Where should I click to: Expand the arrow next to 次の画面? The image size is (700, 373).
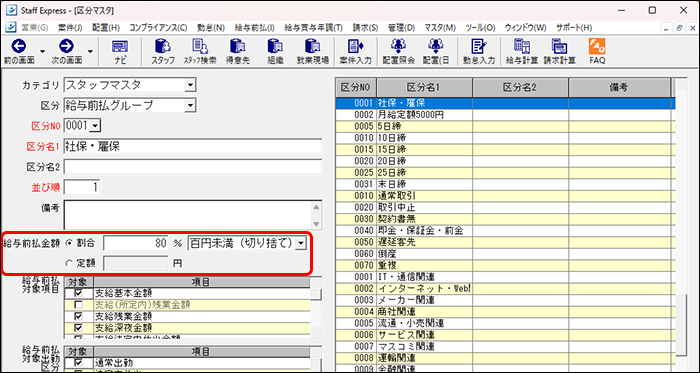click(x=90, y=51)
